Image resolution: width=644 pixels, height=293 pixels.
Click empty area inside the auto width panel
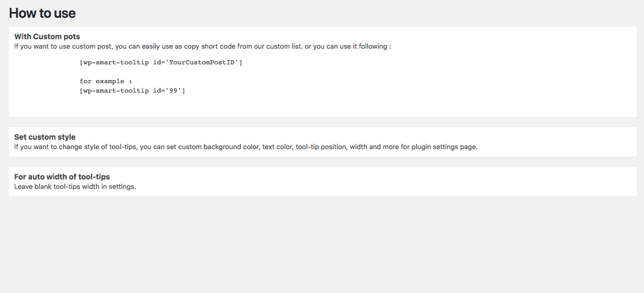point(419,182)
